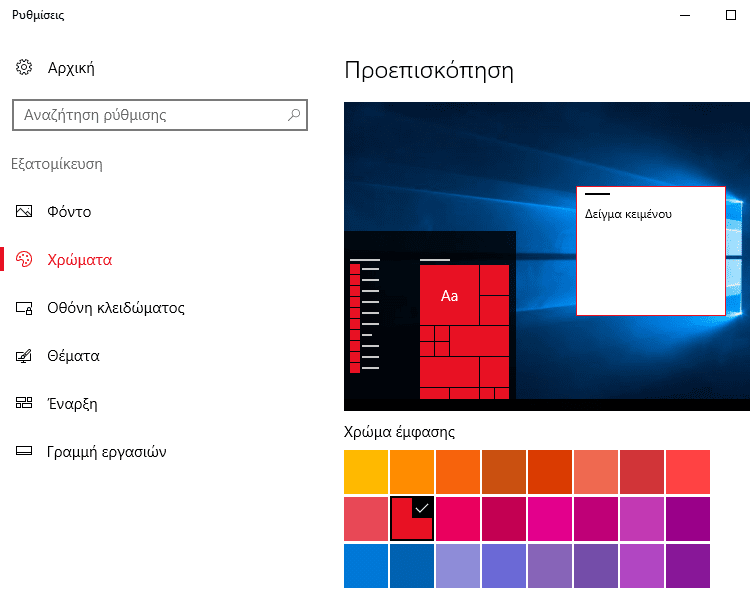The image size is (750, 590).
Task: Open the Φόντο settings page
Action: pos(69,212)
